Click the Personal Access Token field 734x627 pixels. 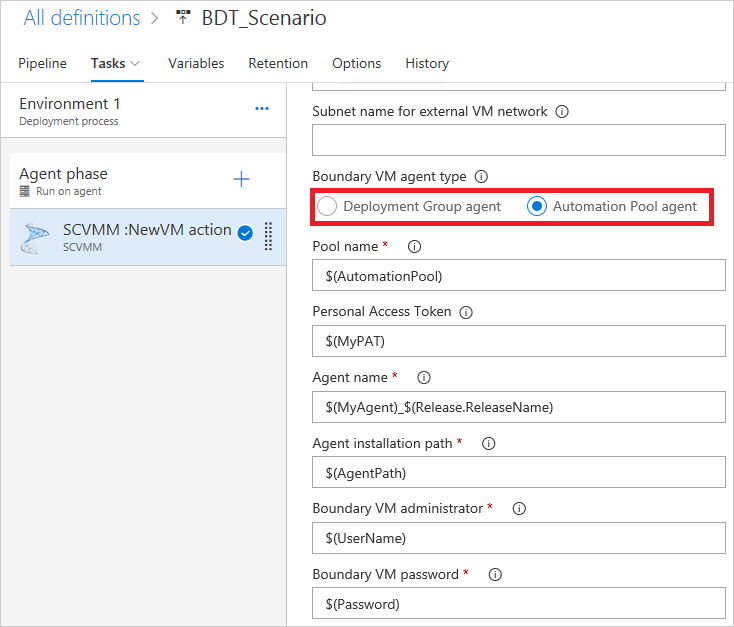click(519, 341)
